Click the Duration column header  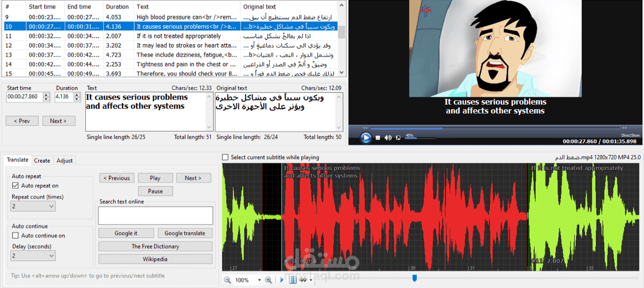pyautogui.click(x=118, y=6)
